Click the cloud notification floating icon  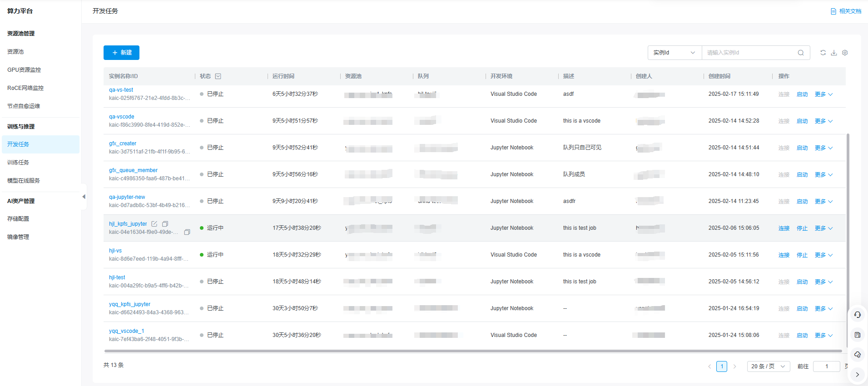point(857,355)
